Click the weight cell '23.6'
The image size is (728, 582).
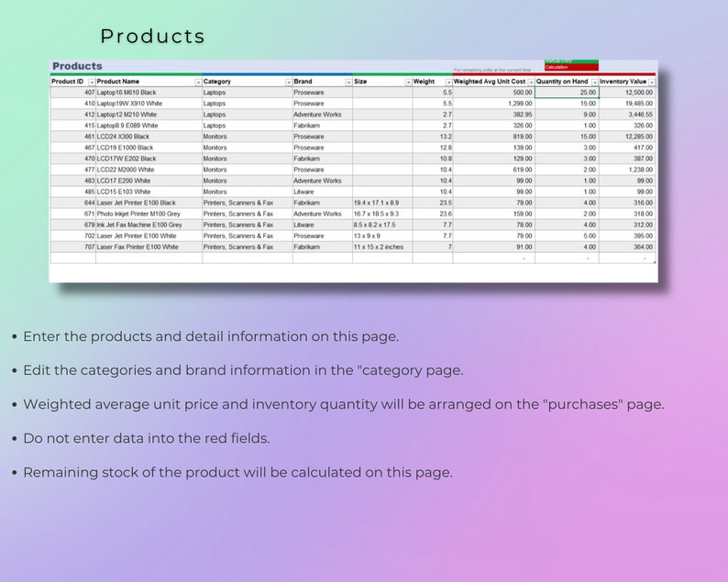coord(432,214)
